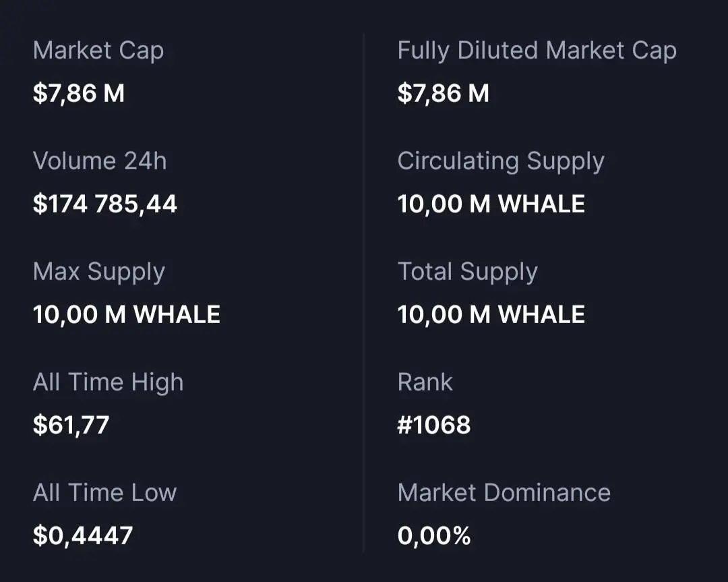The width and height of the screenshot is (728, 582).
Task: Click the Circulating Supply label
Action: (501, 161)
